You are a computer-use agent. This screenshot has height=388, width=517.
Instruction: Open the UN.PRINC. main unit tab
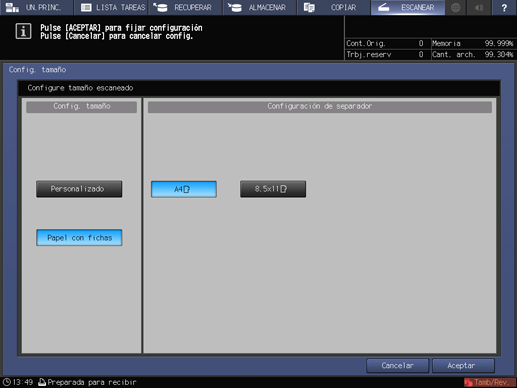pos(37,7)
